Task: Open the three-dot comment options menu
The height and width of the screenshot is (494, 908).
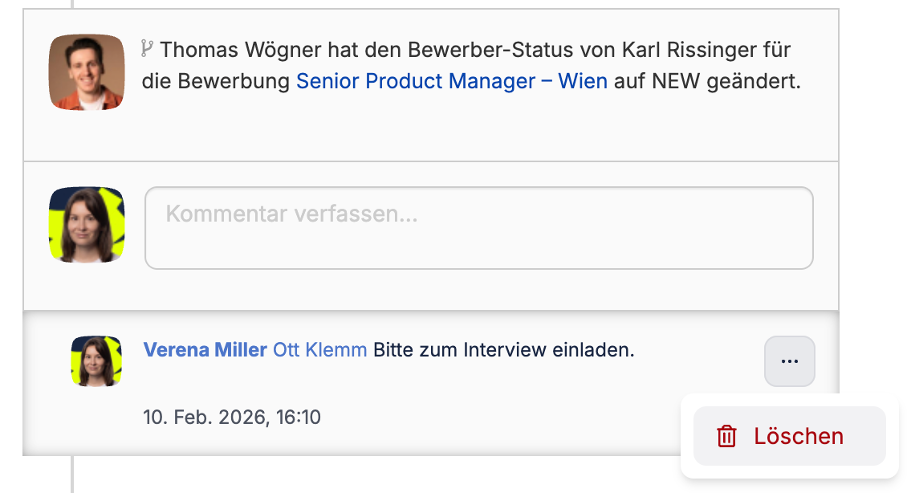Action: [789, 361]
